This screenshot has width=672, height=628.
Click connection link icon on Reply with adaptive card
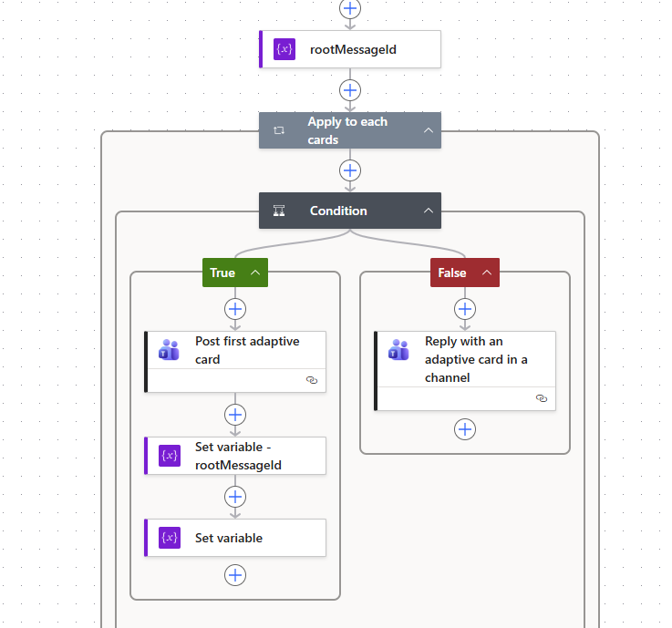click(541, 398)
